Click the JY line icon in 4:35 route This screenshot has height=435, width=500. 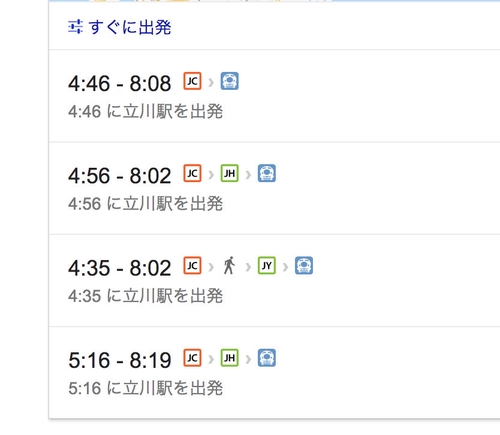pos(267,266)
